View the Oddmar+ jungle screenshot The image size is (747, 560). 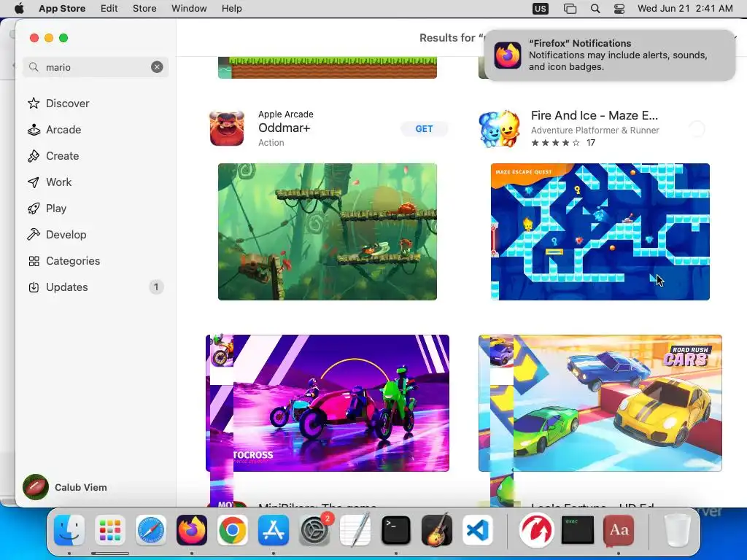click(328, 231)
